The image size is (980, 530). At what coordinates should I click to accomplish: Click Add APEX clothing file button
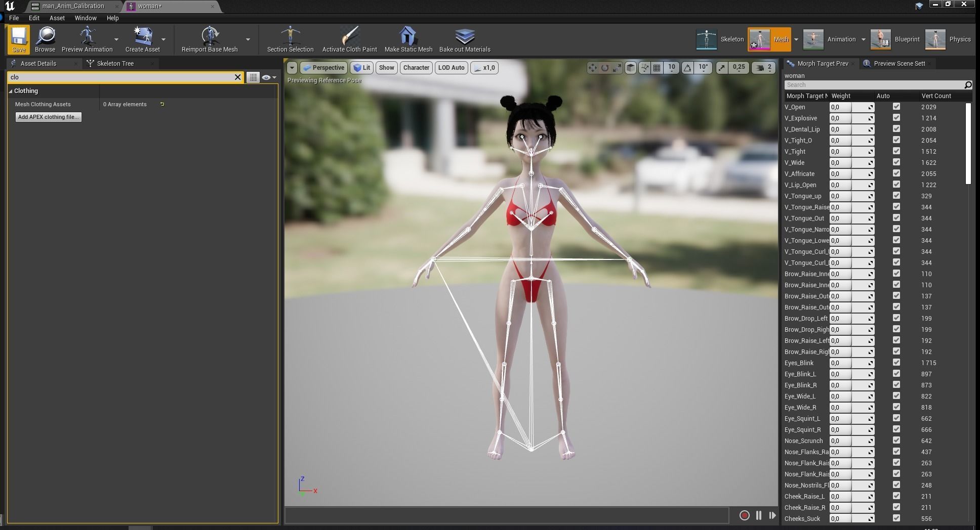coord(49,117)
